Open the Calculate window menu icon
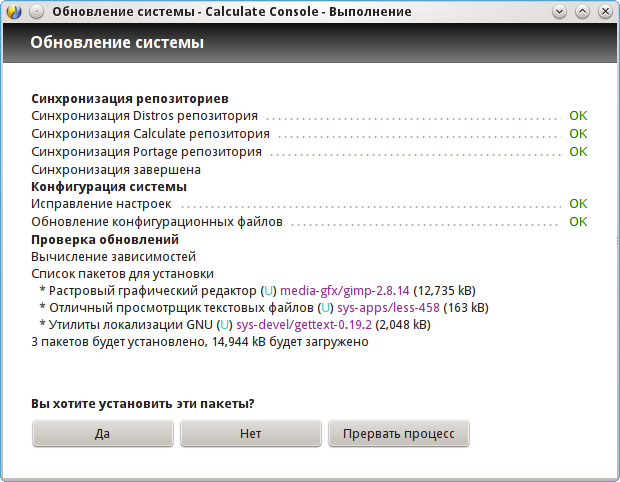This screenshot has height=482, width=620. pyautogui.click(x=14, y=12)
